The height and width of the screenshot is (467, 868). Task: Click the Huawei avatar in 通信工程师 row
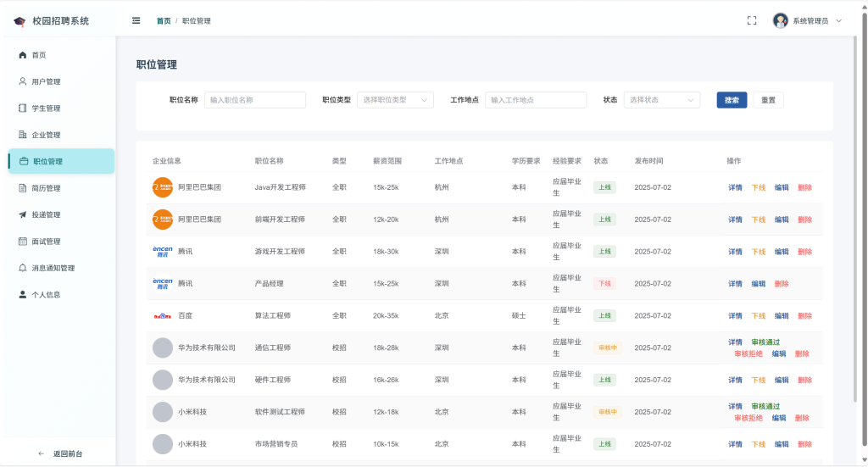point(163,348)
